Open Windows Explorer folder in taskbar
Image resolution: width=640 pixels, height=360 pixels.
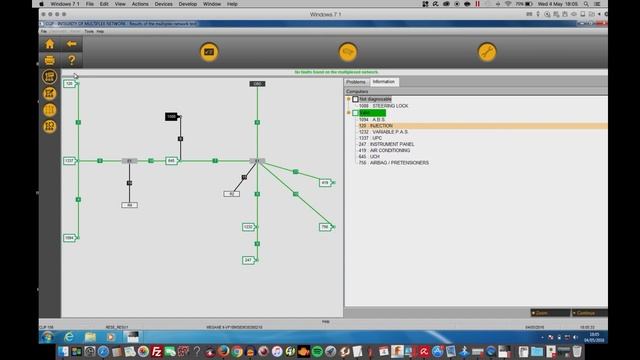(x=90, y=337)
